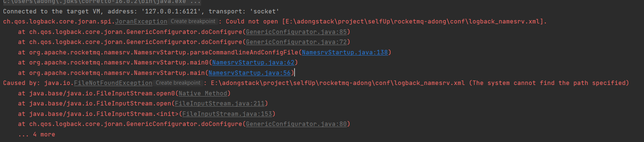Image resolution: width=644 pixels, height=142 pixels.
Task: Jump to NamesrvStartup.java:56
Action: click(250, 73)
